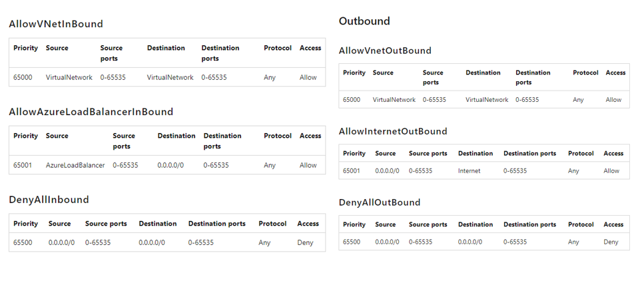Click Allow access value in AllowInternetOutBound row
The image size is (644, 281).
611,171
